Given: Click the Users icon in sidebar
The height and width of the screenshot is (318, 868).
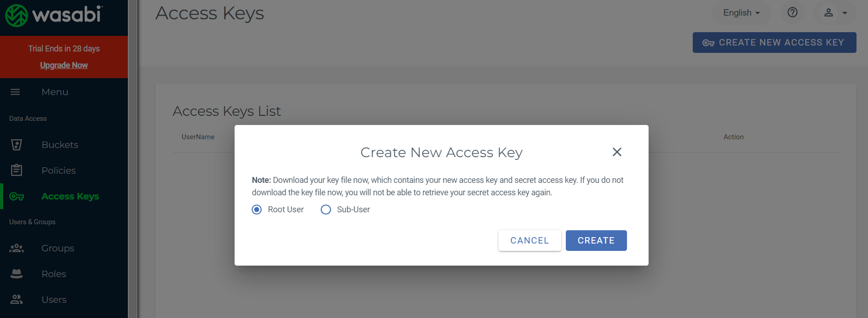Looking at the screenshot, I should coord(17,300).
